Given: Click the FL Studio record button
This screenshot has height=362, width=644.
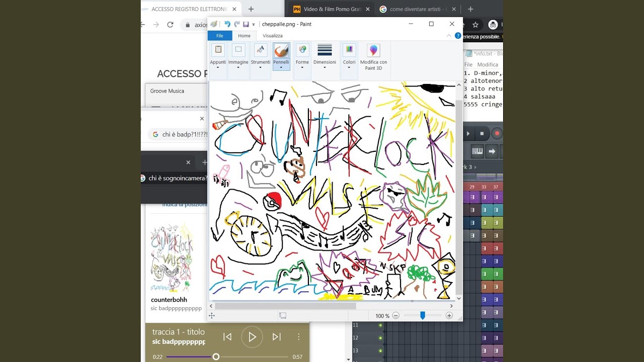Looking at the screenshot, I should [x=497, y=133].
